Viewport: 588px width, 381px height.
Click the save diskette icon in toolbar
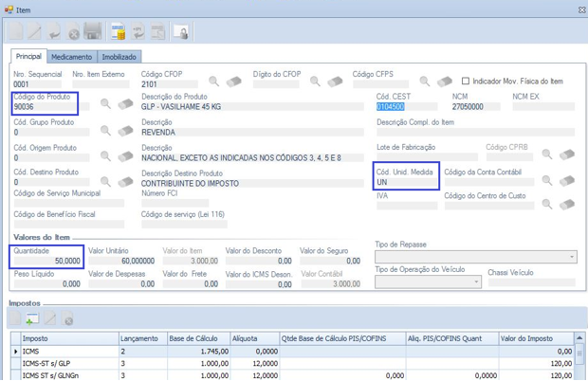(92, 33)
